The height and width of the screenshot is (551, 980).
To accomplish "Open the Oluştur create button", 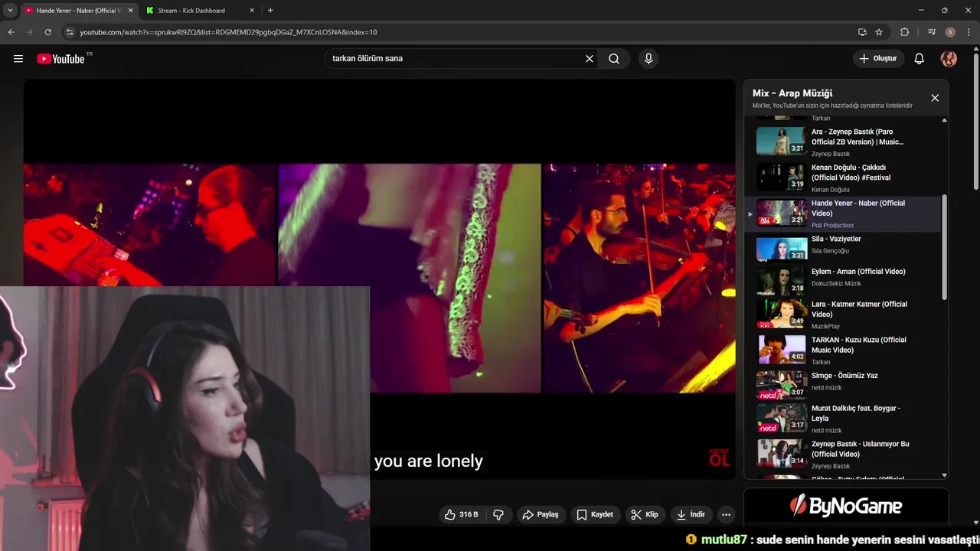I will click(879, 59).
